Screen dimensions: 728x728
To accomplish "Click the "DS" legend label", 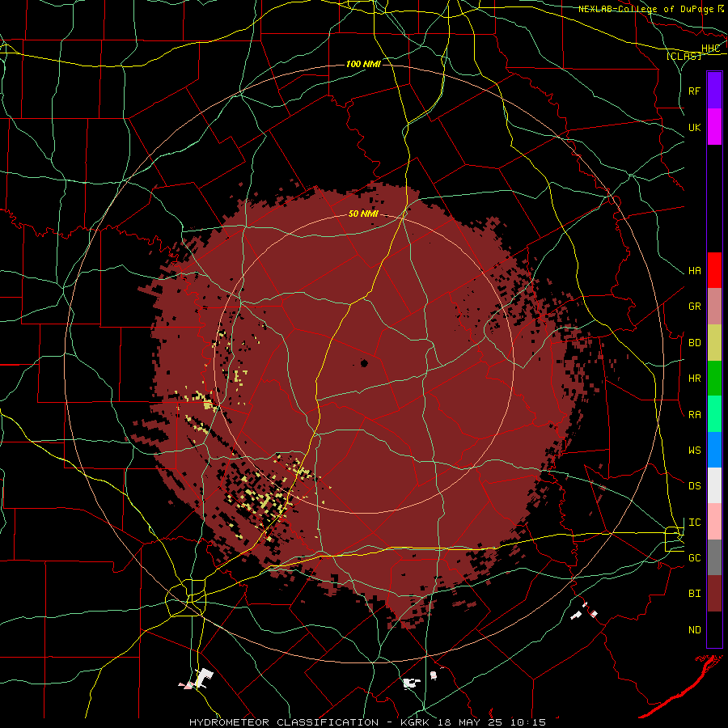I will coord(694,486).
